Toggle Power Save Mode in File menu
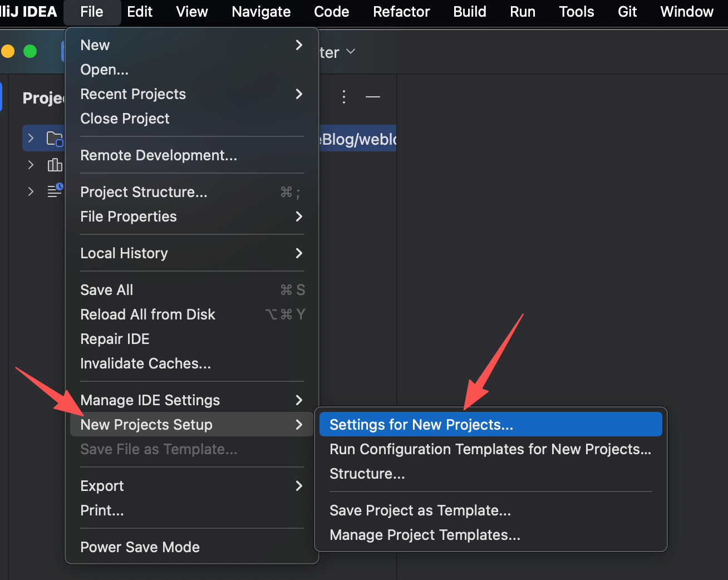Screen dimensions: 728x580 tap(140, 547)
